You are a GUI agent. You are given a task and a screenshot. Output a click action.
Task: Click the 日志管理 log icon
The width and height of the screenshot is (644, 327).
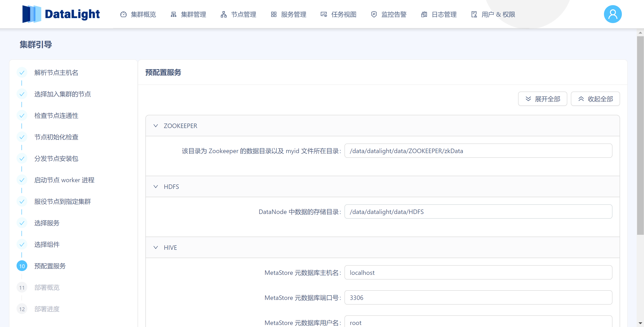pyautogui.click(x=424, y=15)
